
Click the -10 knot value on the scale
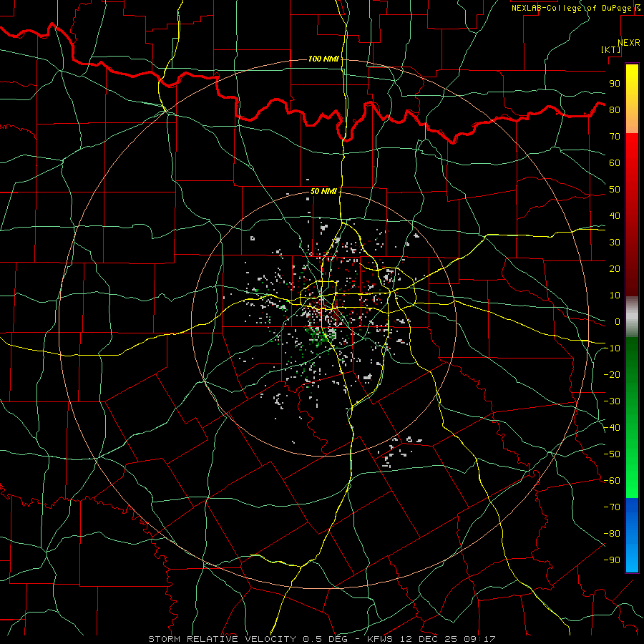point(612,348)
